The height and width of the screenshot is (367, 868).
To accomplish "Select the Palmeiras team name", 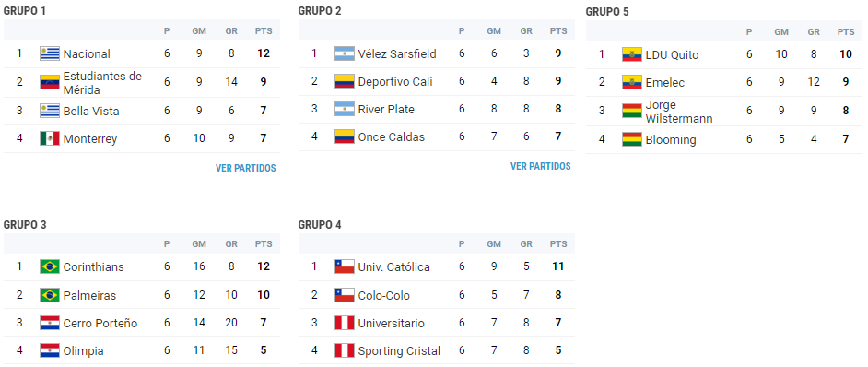I will pyautogui.click(x=89, y=295).
